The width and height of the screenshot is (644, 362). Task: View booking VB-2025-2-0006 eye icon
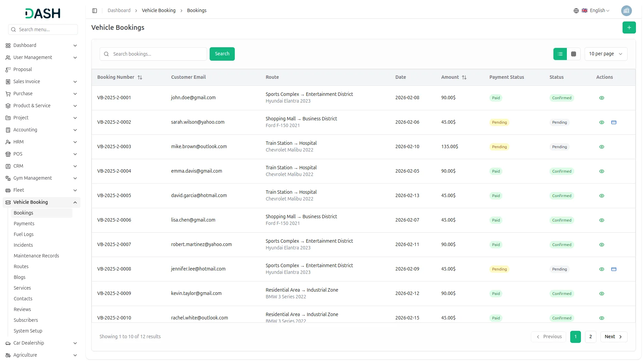(601, 220)
